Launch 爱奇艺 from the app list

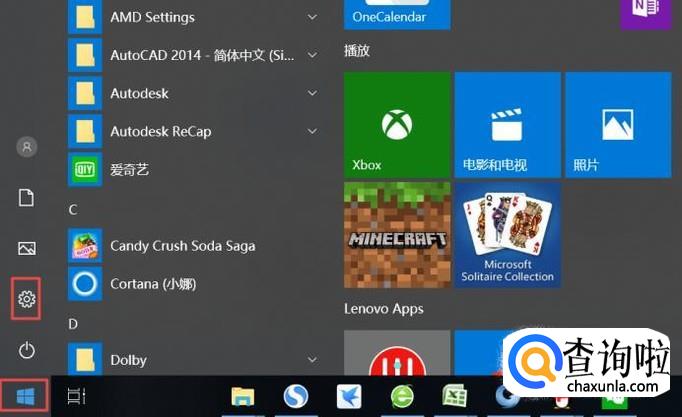pos(194,169)
